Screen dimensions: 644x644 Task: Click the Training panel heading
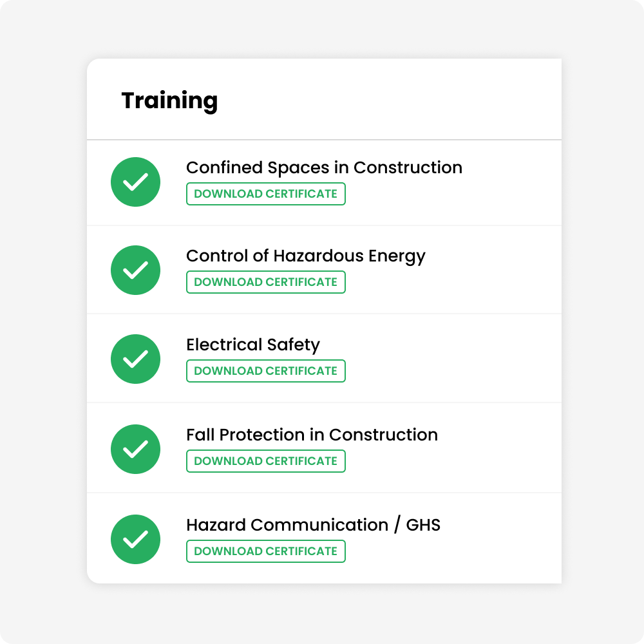(x=170, y=100)
